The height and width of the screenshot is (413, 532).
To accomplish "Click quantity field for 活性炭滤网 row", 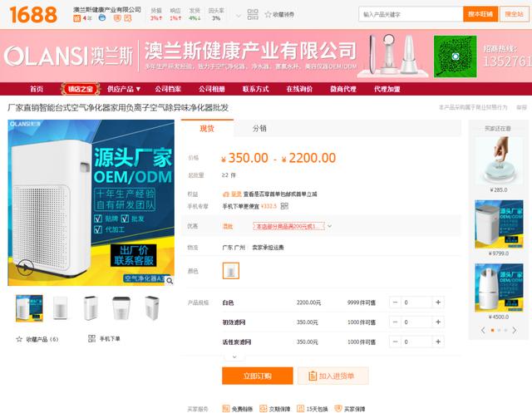I will 416,342.
